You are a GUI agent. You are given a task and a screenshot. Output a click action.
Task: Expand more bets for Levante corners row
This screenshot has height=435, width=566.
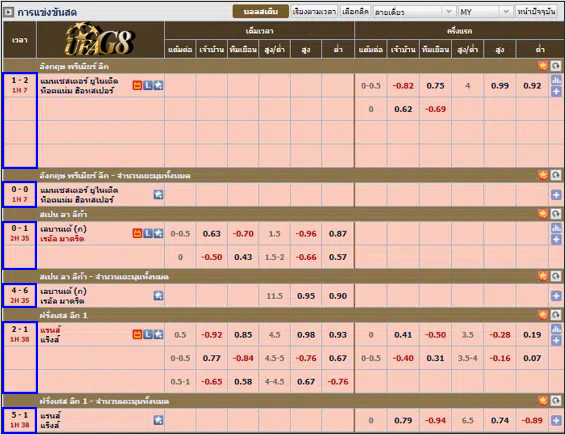pyautogui.click(x=556, y=296)
